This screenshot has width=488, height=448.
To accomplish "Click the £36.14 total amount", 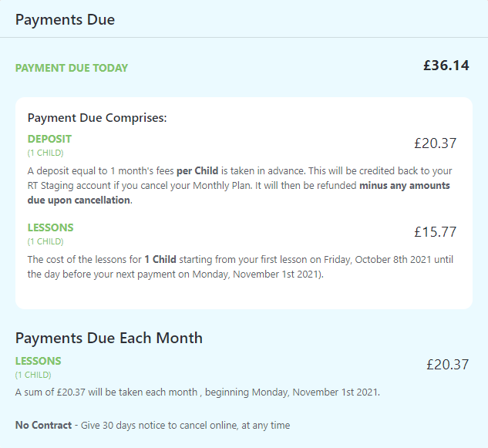I will tap(446, 66).
